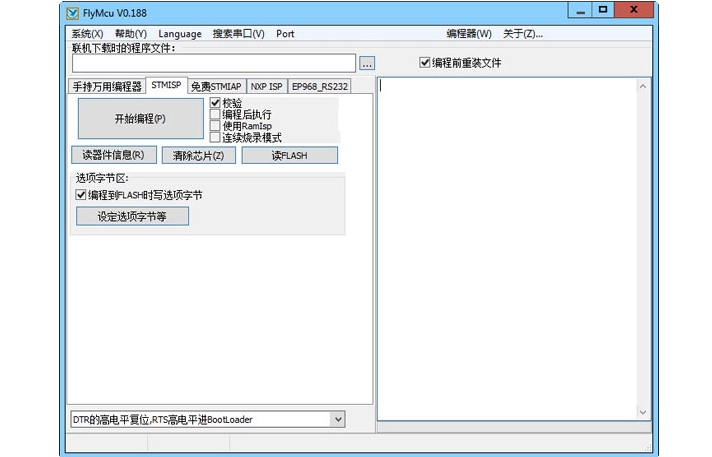Enable the 连续烧录模式 checkbox
Screen dimensions: 712x457
246,137
